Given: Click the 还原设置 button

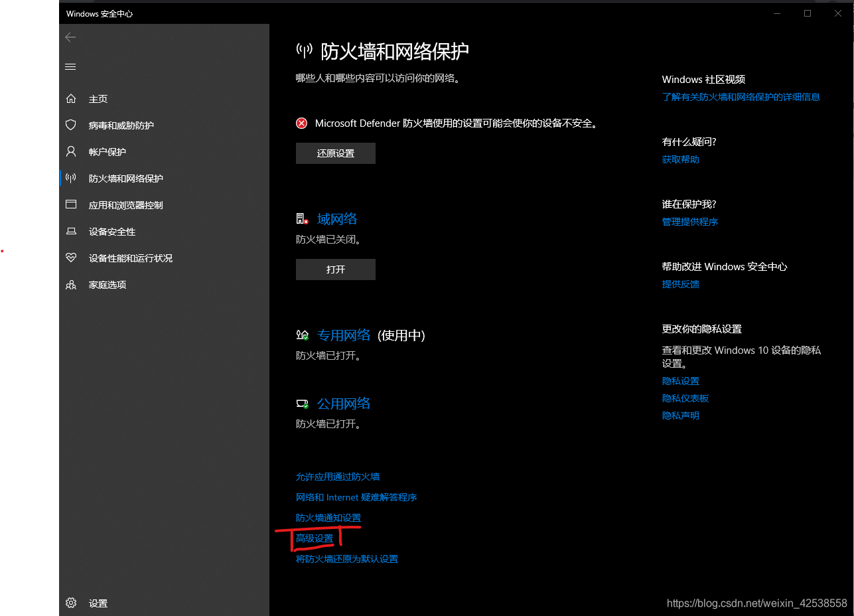Looking at the screenshot, I should click(x=336, y=153).
